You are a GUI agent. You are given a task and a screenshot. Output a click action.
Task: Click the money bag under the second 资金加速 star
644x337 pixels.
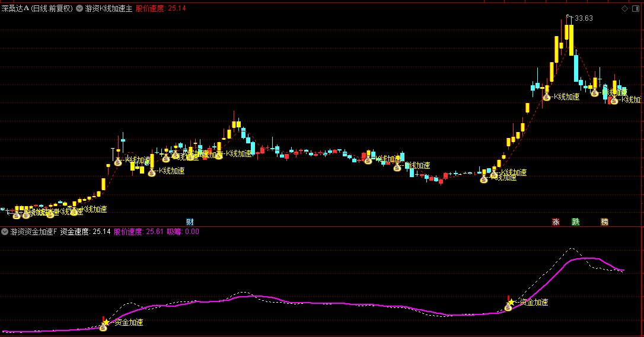coord(508,307)
